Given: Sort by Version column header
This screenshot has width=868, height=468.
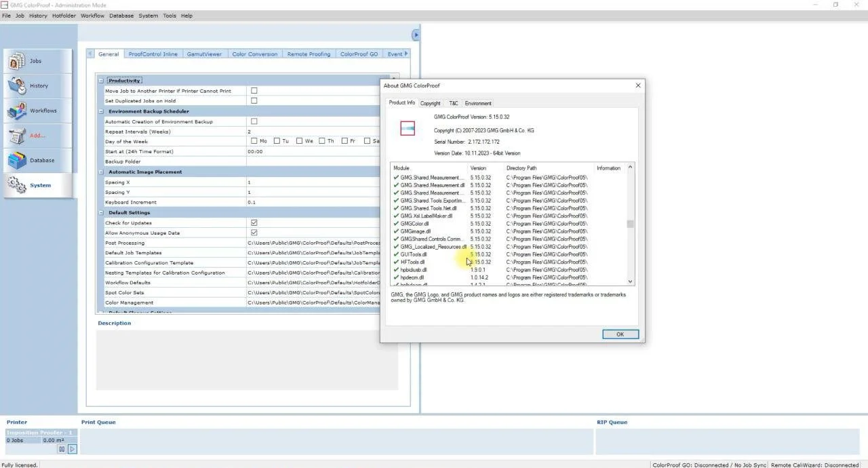Looking at the screenshot, I should (x=486, y=168).
